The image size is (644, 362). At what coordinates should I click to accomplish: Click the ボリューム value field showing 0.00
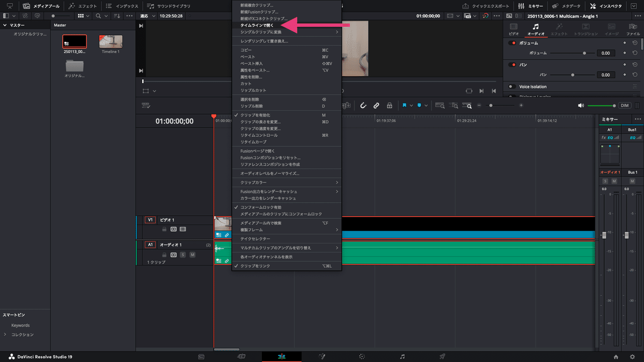pos(605,53)
